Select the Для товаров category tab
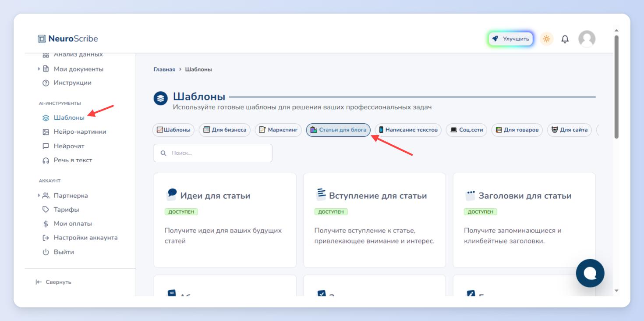 [x=517, y=130]
